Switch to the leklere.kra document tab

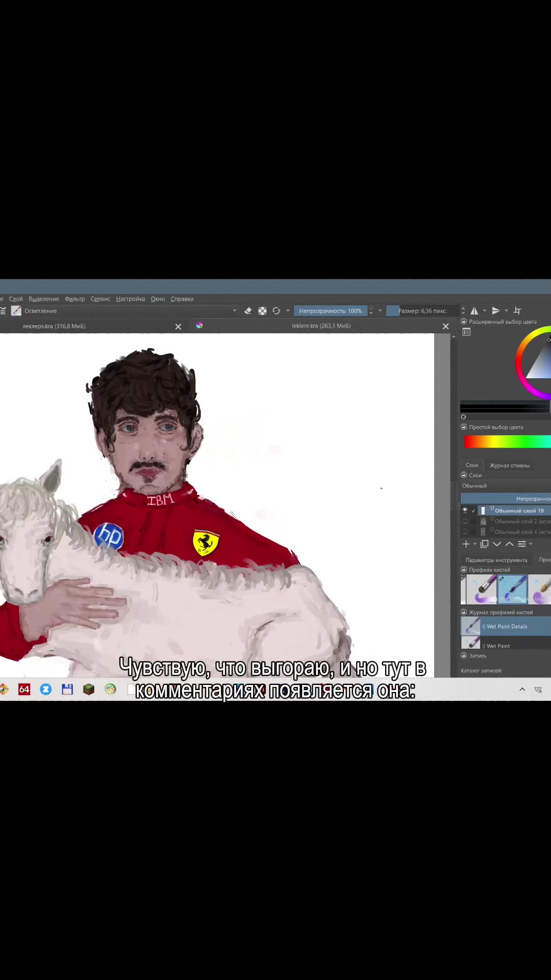[321, 326]
